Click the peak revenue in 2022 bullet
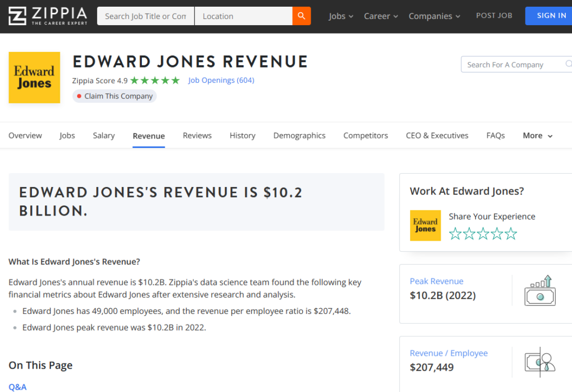Viewport: 572px width, 392px height. pyautogui.click(x=114, y=327)
